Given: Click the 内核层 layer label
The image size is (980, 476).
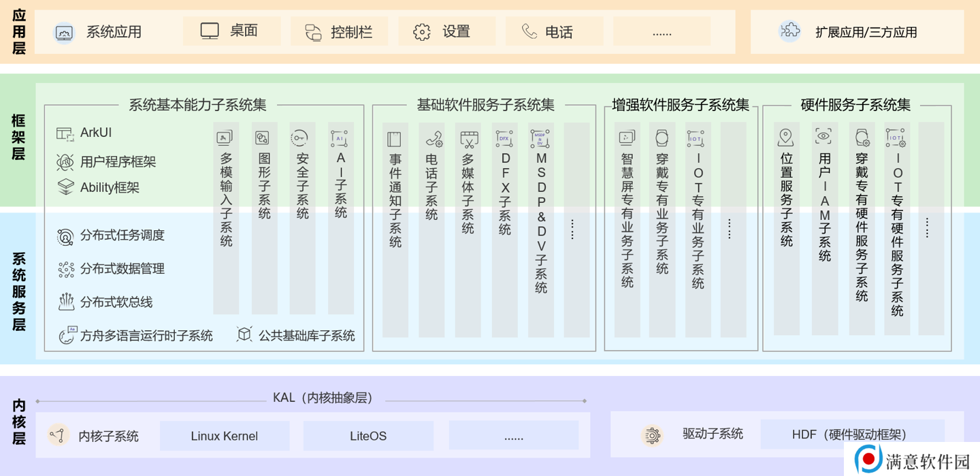Looking at the screenshot, I should [18, 422].
